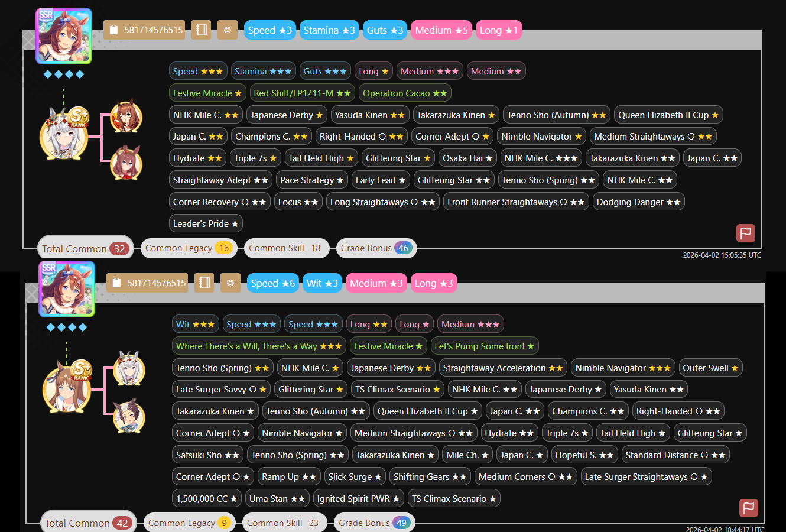
Task: Click the Speed ★3 summary tag
Action: [x=270, y=30]
